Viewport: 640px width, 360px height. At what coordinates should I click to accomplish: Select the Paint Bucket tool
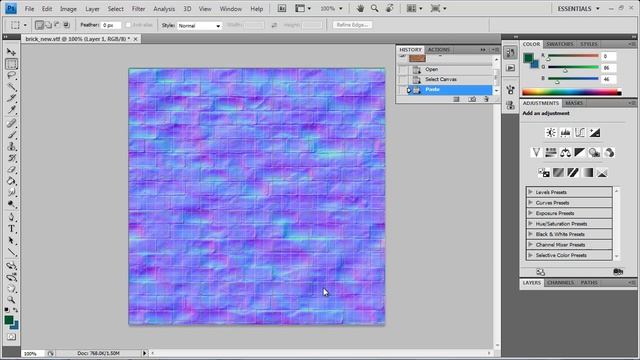click(11, 181)
